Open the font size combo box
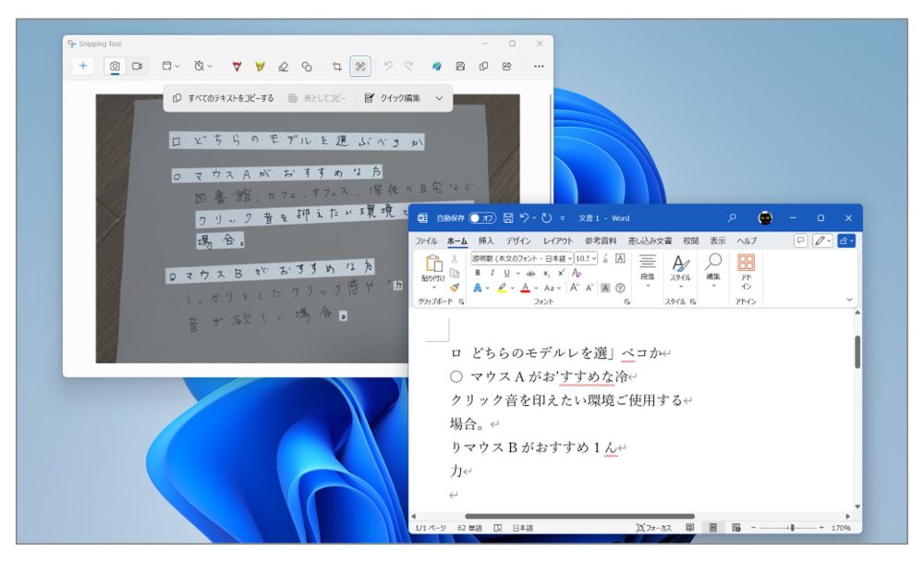The height and width of the screenshot is (563, 924). (x=586, y=258)
